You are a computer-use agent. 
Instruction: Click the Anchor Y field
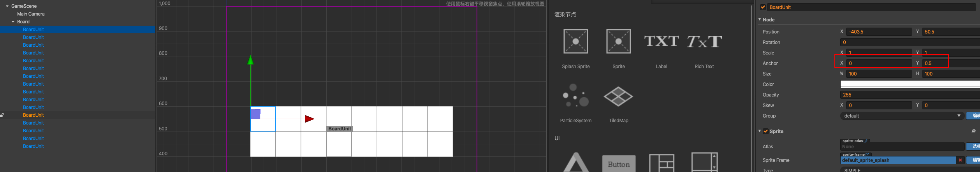[951, 63]
